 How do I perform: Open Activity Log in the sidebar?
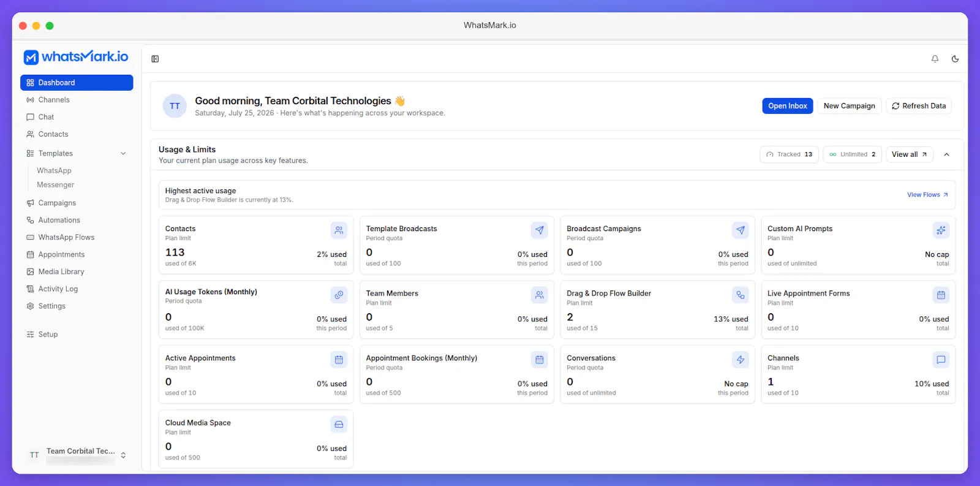pos(77,289)
